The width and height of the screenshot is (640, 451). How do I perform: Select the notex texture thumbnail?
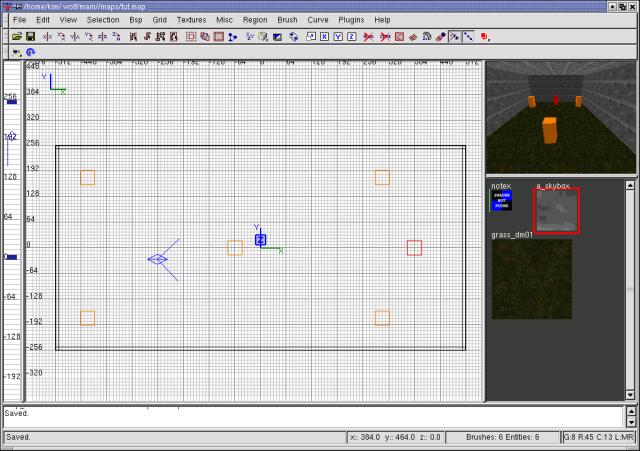click(x=502, y=200)
